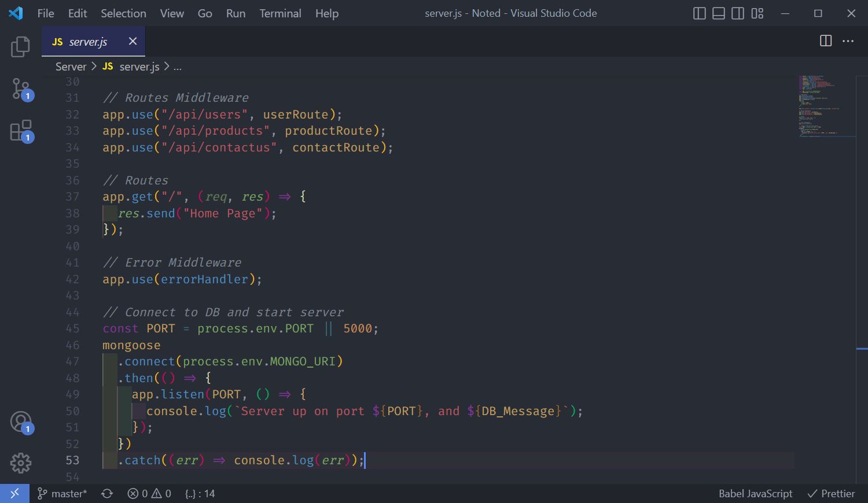
Task: Click the .catch method on line 53
Action: click(x=139, y=460)
